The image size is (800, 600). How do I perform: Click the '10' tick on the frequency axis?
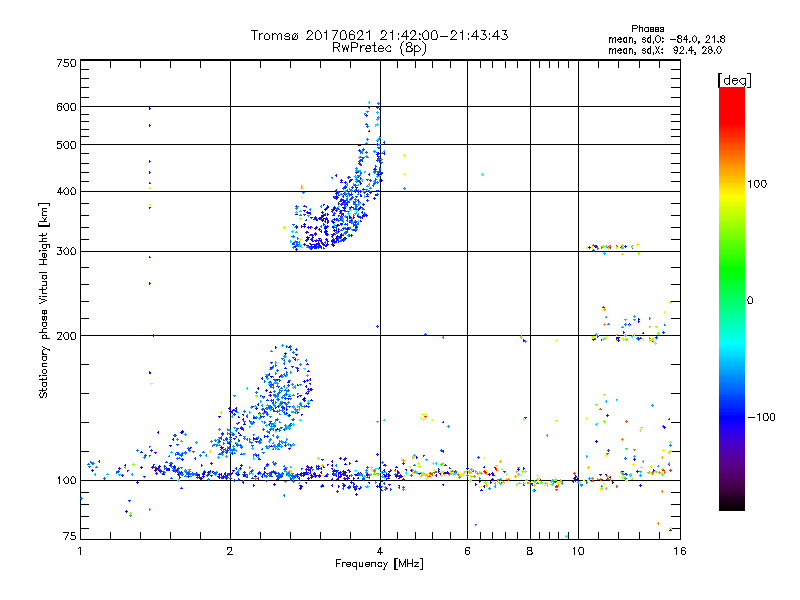(578, 551)
